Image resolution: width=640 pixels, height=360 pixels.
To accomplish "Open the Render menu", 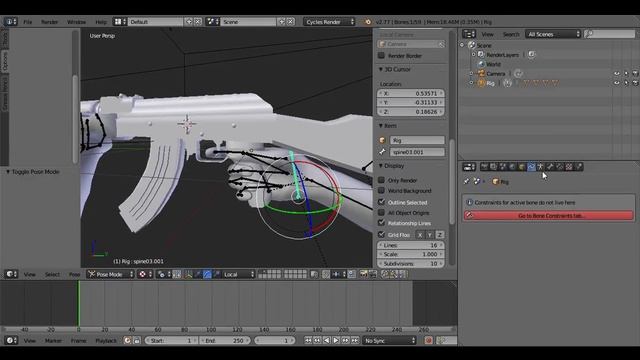I will click(x=49, y=22).
